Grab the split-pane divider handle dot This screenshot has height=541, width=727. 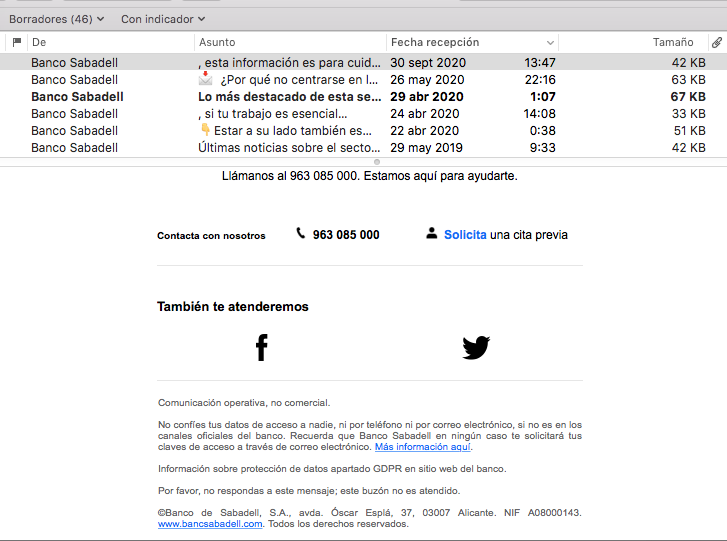tap(377, 162)
